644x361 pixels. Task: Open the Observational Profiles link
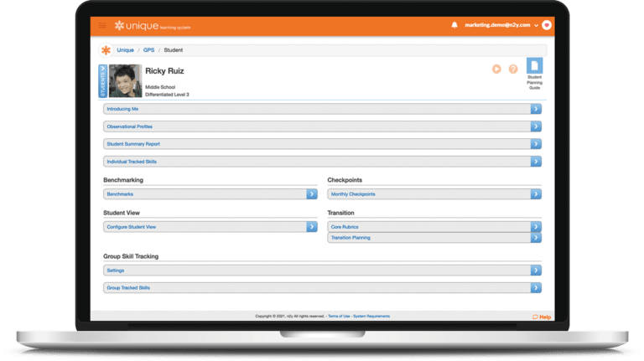click(129, 126)
